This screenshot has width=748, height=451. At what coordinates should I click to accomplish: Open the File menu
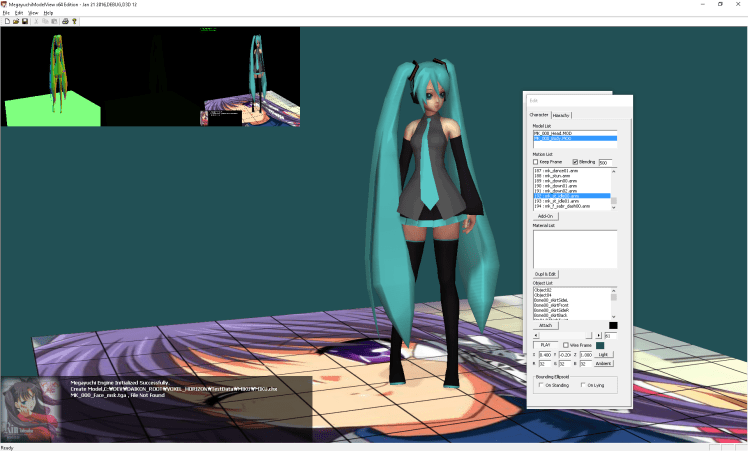pyautogui.click(x=6, y=13)
